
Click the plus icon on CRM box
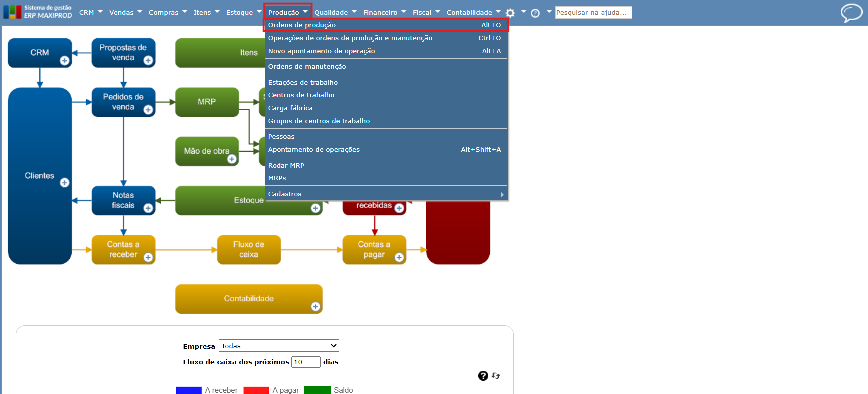click(x=65, y=61)
